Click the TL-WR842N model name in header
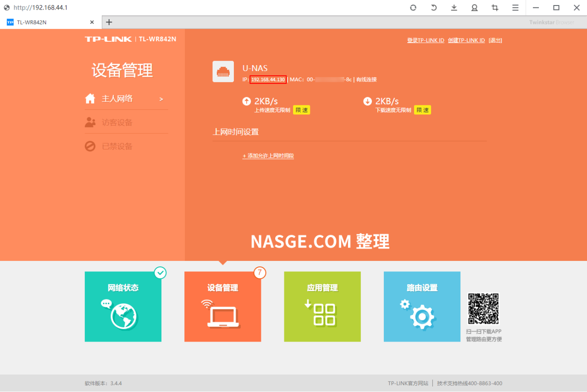587x392 pixels. [157, 39]
